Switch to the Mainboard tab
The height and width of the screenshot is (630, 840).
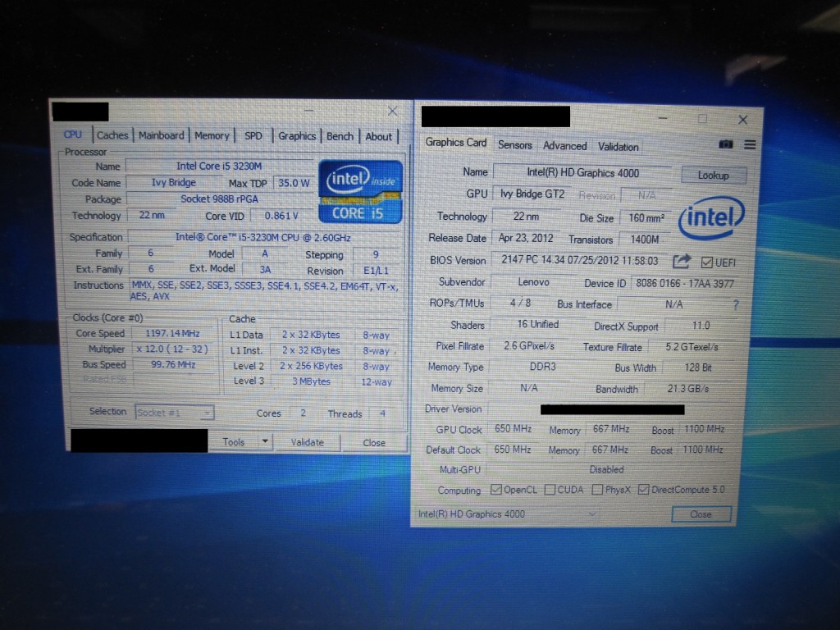click(161, 135)
